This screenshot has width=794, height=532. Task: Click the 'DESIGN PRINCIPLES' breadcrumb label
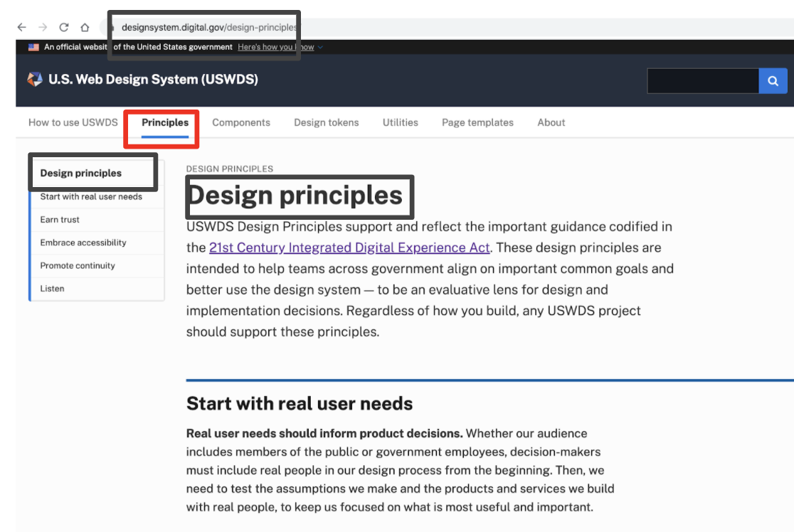point(229,169)
